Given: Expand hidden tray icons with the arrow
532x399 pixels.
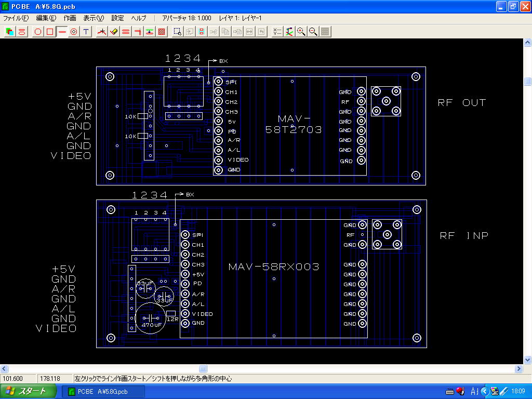Looking at the screenshot, I should click(x=485, y=392).
